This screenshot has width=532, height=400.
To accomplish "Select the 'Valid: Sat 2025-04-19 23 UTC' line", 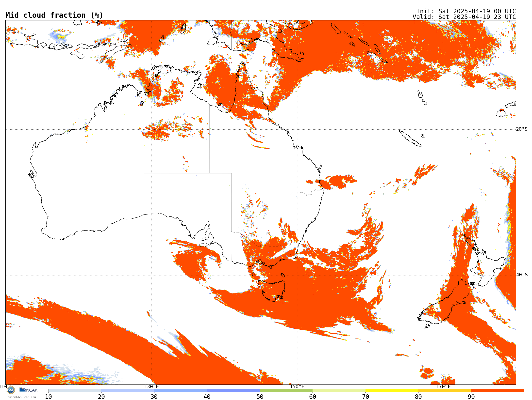I will click(464, 17).
